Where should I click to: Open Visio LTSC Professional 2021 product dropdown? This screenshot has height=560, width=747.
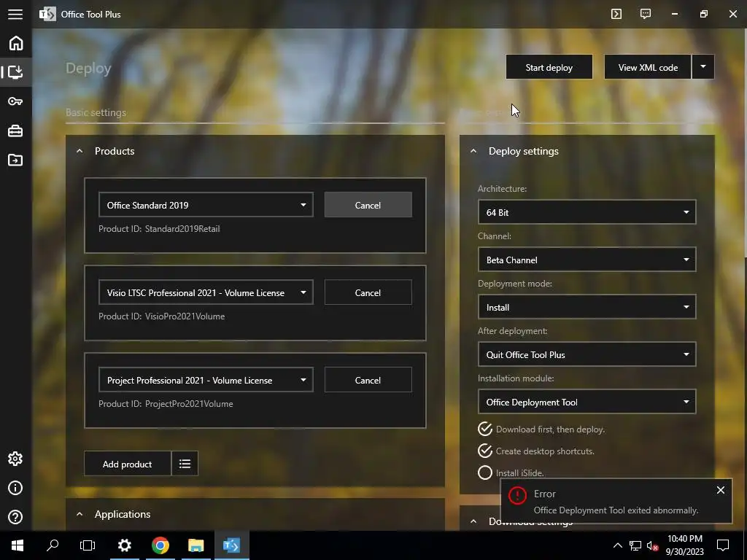click(x=206, y=292)
